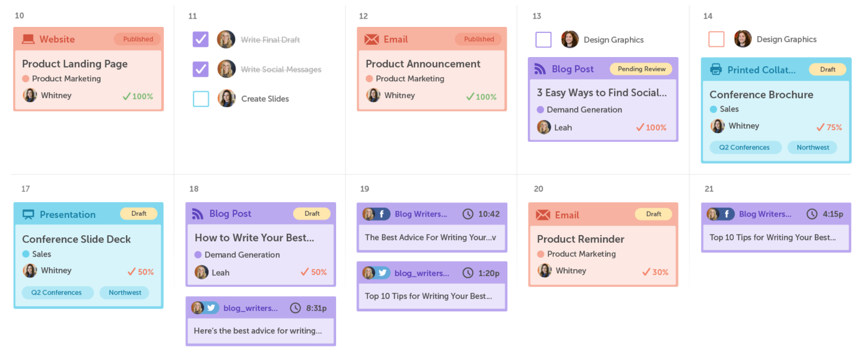Click the 30% progress on Product Reminder
This screenshot has height=353, width=868.
(x=655, y=272)
